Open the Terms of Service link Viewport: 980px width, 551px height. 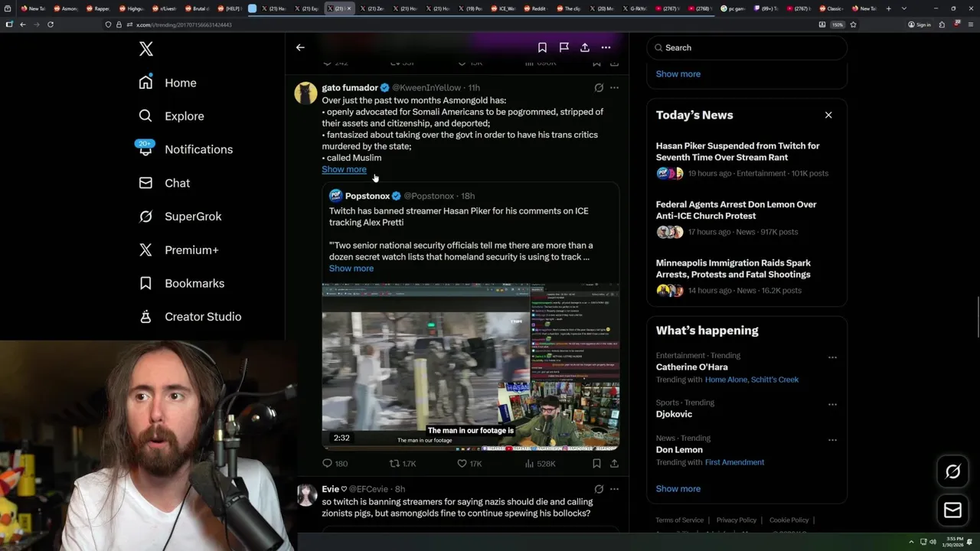[x=679, y=520]
